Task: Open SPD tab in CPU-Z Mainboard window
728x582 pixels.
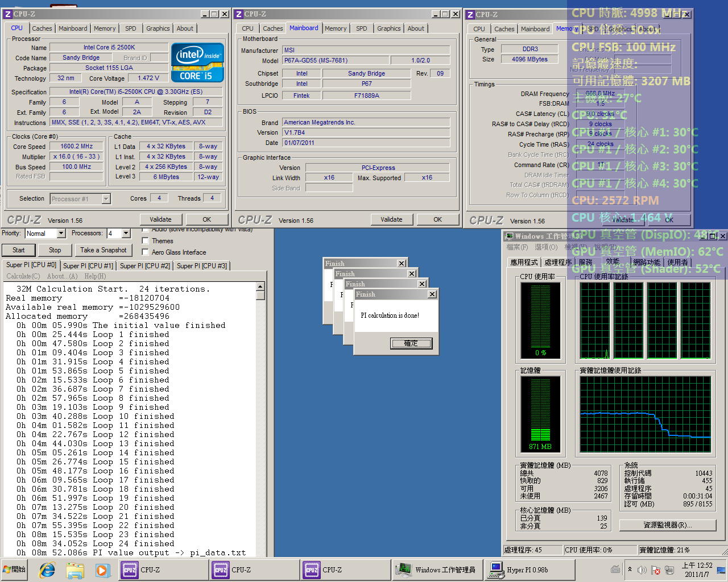Action: pyautogui.click(x=362, y=28)
